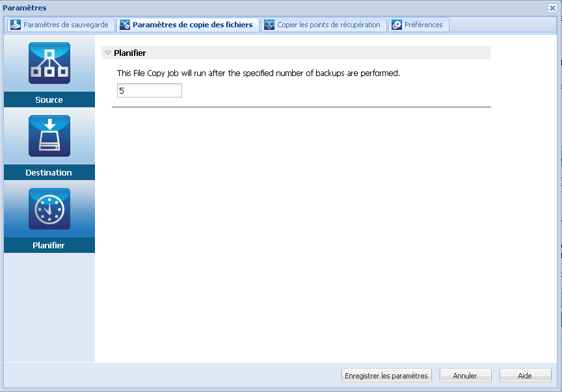
Task: Click the File Copy job description text
Action: pyautogui.click(x=258, y=73)
